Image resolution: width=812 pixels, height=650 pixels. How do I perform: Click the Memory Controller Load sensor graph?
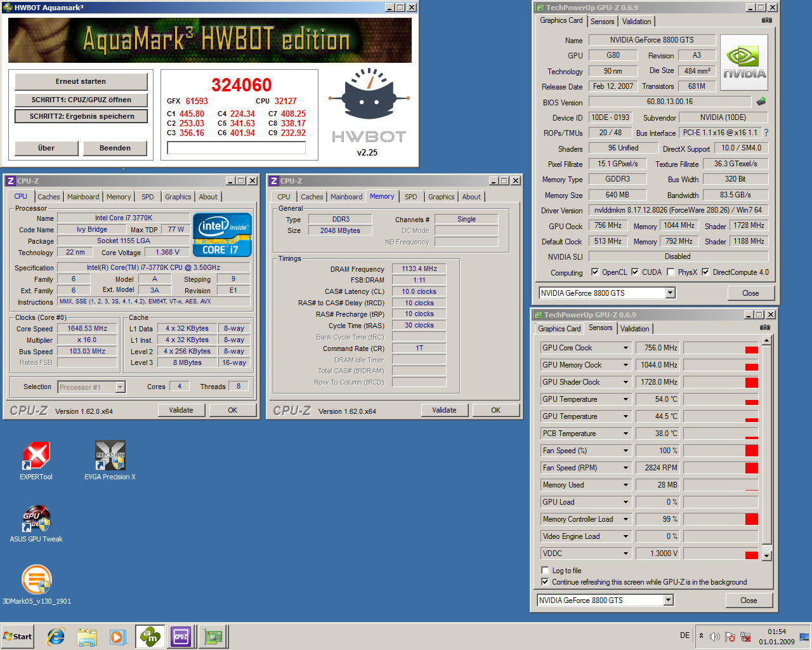coord(721,519)
